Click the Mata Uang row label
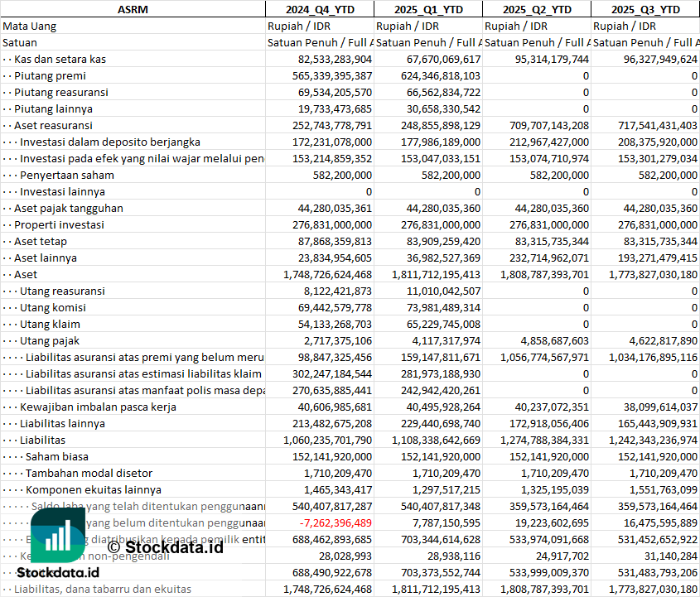Screen dimensions: 700x597 29,26
